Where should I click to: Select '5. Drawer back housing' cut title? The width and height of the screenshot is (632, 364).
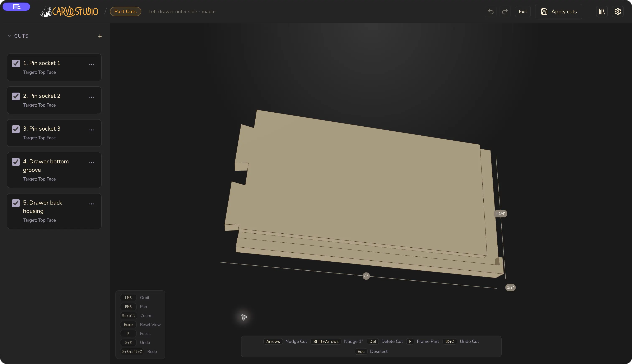pos(42,207)
